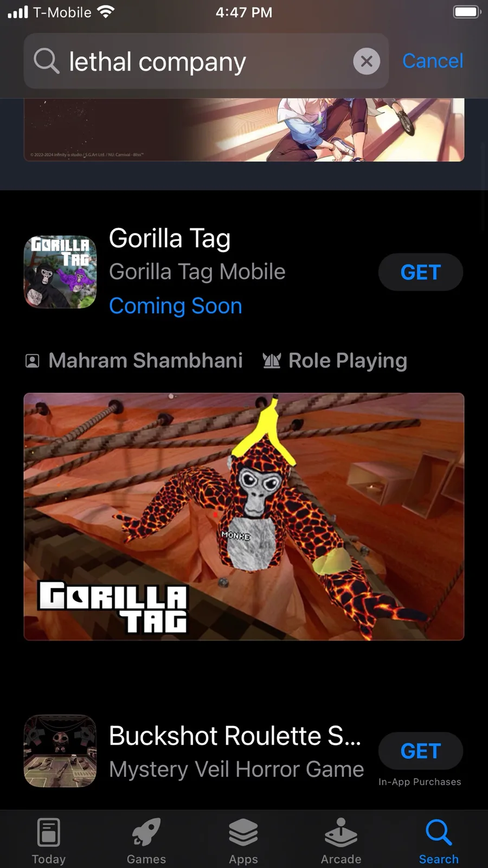Viewport: 488px width, 868px height.
Task: Cancel the current search
Action: [x=433, y=61]
